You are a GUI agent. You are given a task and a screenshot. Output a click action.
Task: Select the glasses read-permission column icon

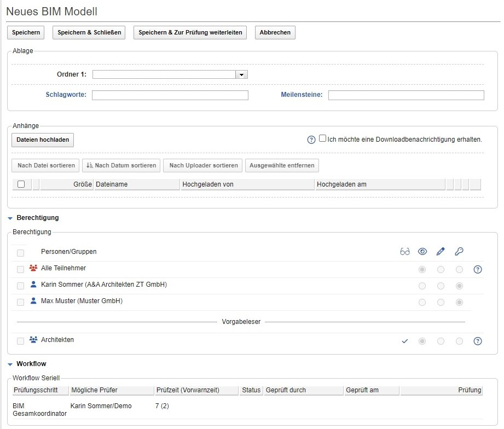coord(405,251)
